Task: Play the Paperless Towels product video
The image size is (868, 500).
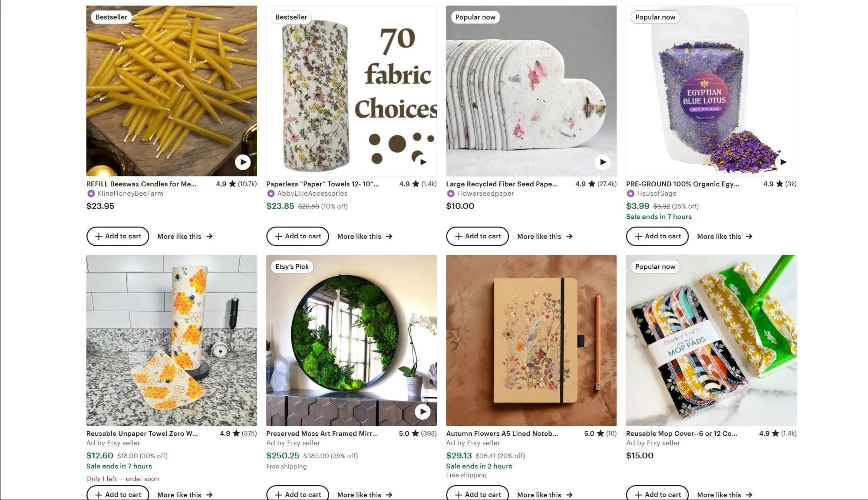Action: point(423,162)
